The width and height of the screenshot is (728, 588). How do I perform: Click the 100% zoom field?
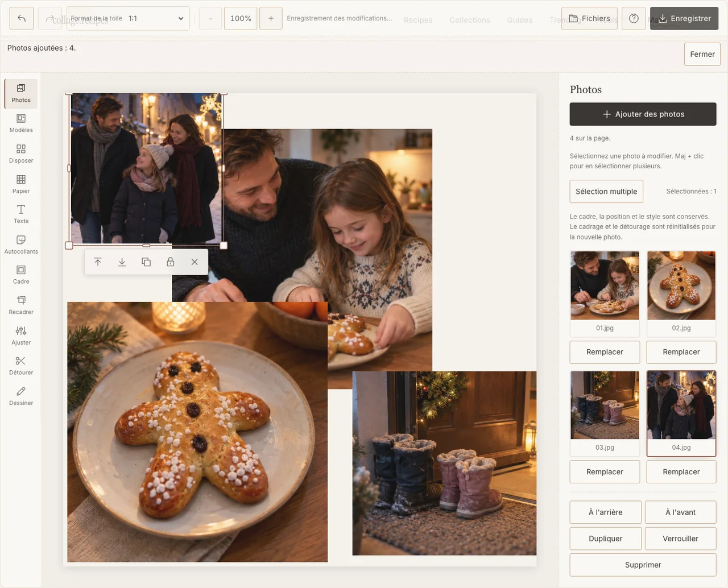click(241, 19)
